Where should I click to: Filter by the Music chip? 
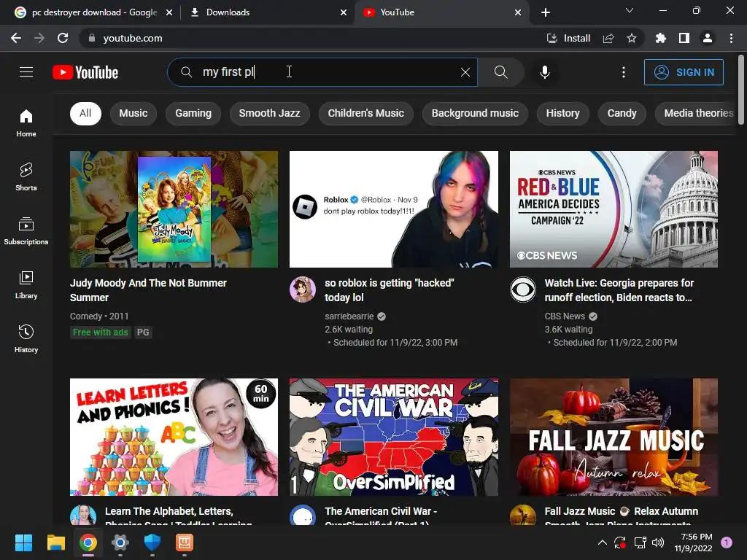point(133,113)
